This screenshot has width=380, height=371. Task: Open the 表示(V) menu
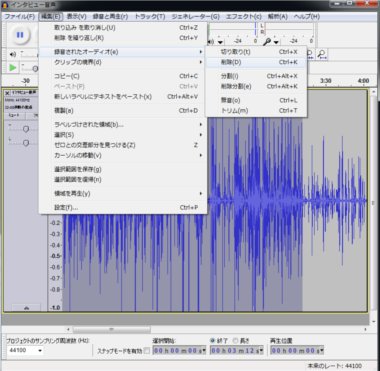click(x=76, y=16)
